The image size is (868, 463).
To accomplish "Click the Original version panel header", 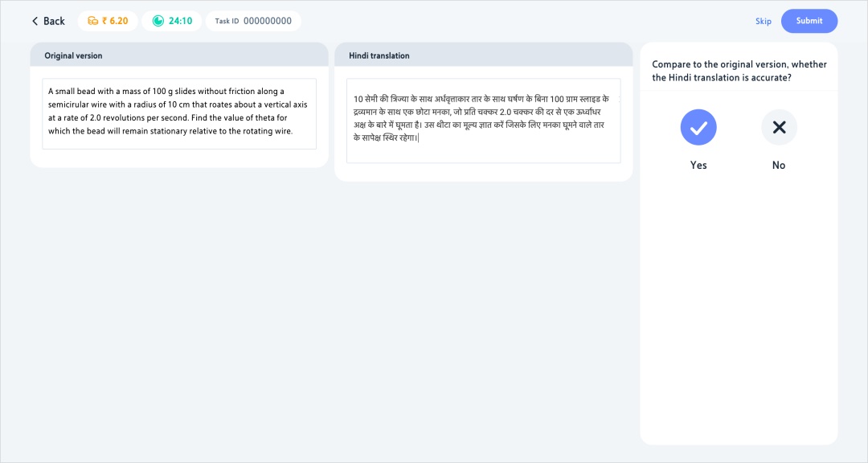I will pyautogui.click(x=73, y=55).
